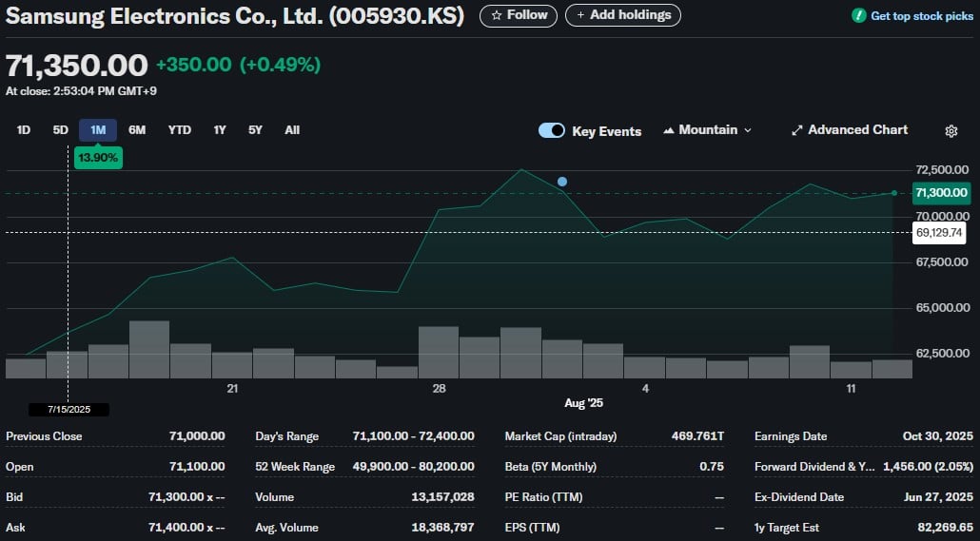980x541 pixels.
Task: Click Beta (5Y Monthly) value 0.75
Action: point(712,467)
